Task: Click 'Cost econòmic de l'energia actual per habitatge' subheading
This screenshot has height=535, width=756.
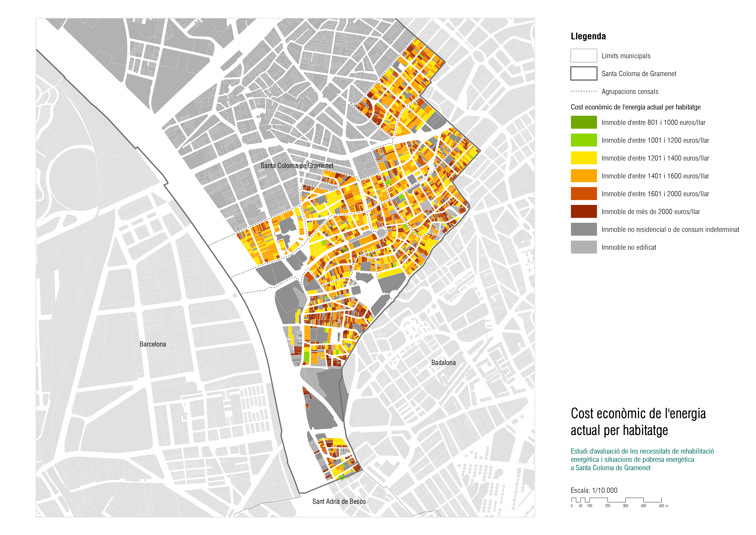Action: (635, 107)
